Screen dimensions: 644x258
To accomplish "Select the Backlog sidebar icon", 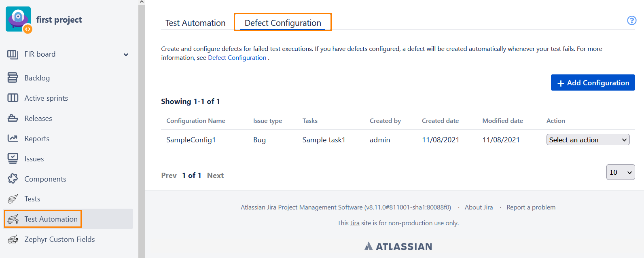I will point(13,78).
